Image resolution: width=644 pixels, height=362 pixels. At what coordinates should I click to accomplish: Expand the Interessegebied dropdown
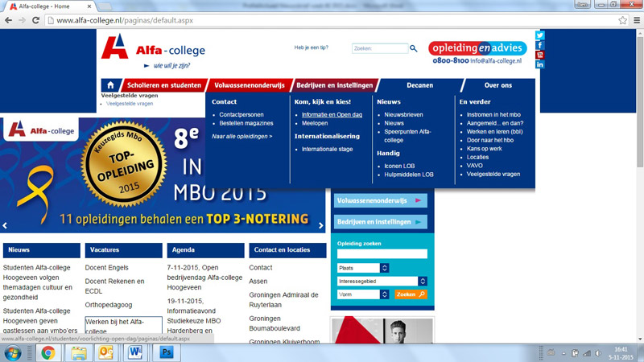tap(422, 281)
